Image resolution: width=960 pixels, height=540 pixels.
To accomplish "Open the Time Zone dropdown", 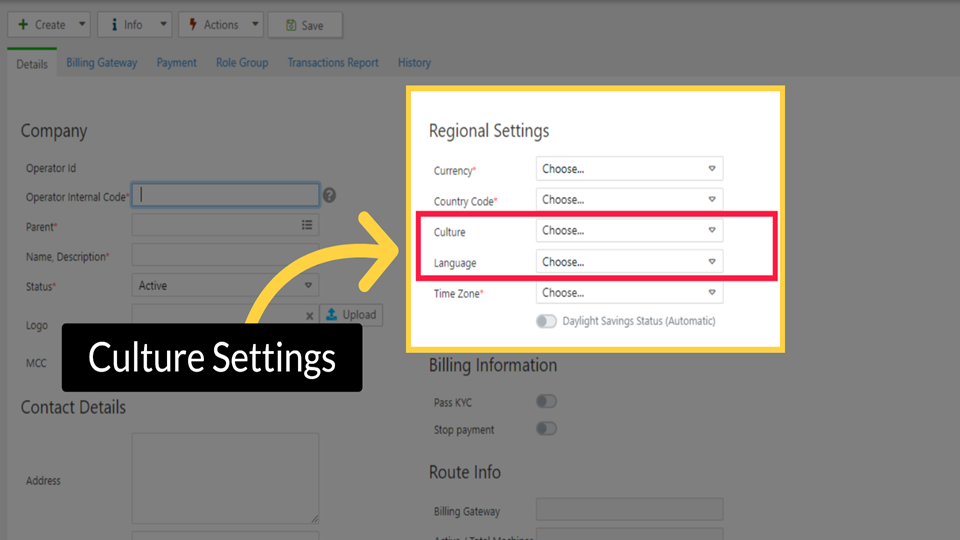I will [x=629, y=293].
